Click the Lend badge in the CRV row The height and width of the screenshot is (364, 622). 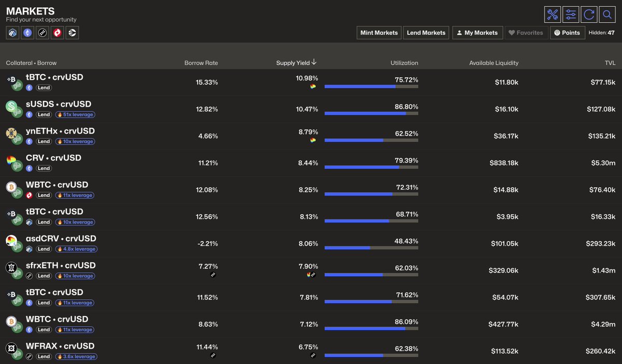44,168
